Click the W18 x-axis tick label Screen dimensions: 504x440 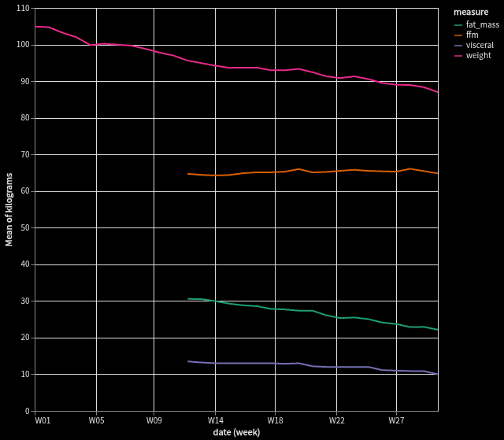pyautogui.click(x=275, y=420)
